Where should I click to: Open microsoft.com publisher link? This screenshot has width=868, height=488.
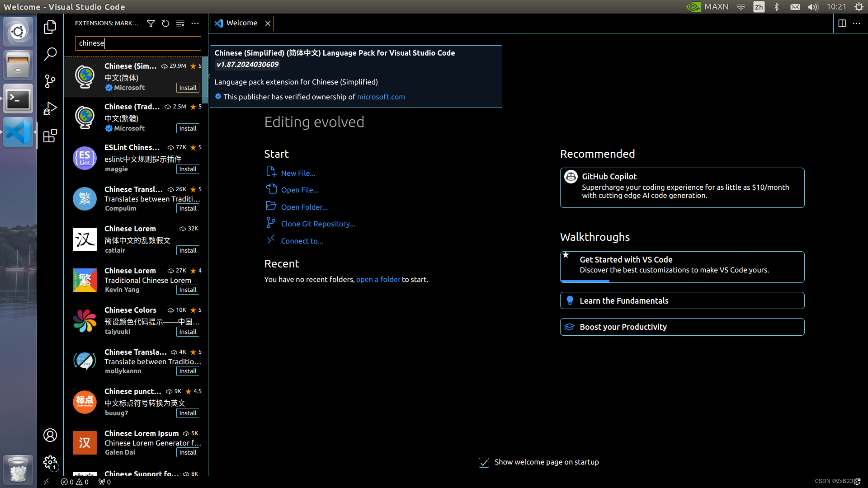381,96
